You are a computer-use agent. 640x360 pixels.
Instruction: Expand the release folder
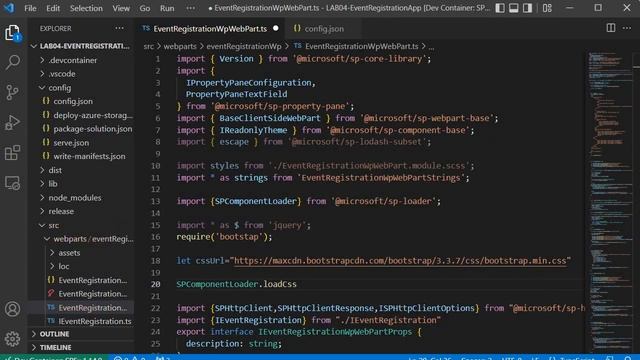click(x=82, y=211)
